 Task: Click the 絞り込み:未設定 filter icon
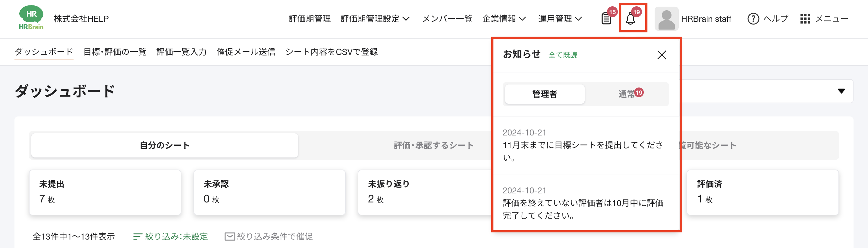point(137,237)
